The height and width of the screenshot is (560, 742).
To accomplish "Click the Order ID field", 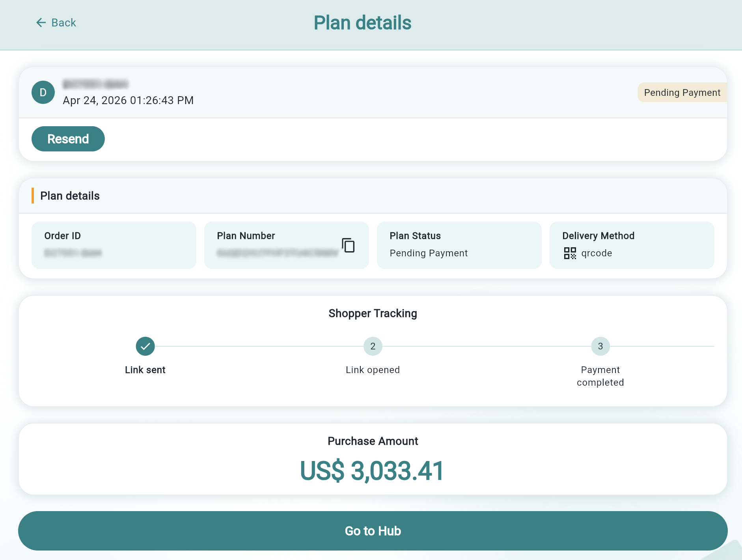I will point(114,245).
